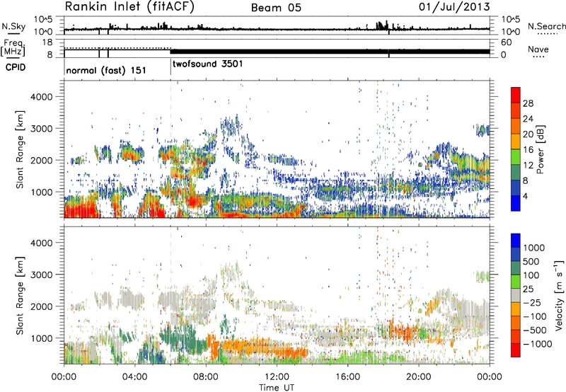Click the '18' frequency axis tick
566x392 pixels.
click(x=47, y=42)
